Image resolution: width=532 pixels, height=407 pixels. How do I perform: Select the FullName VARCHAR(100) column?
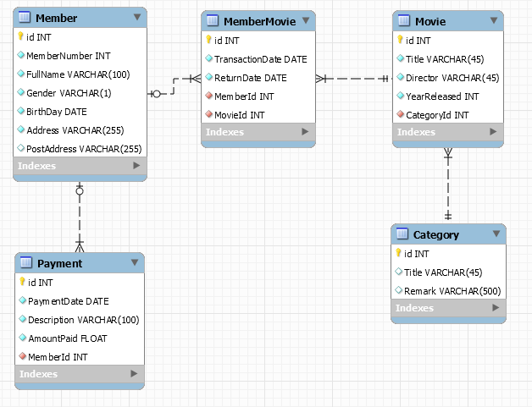tap(78, 74)
